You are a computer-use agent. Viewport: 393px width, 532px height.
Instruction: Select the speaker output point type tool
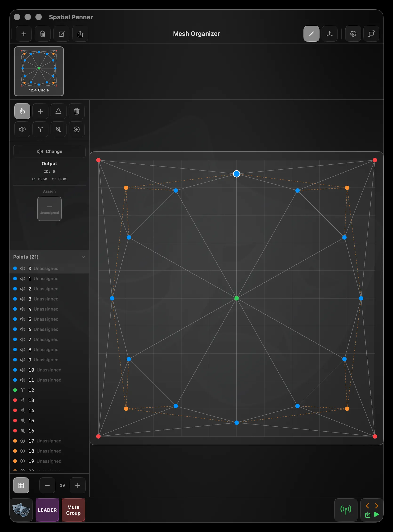click(22, 129)
